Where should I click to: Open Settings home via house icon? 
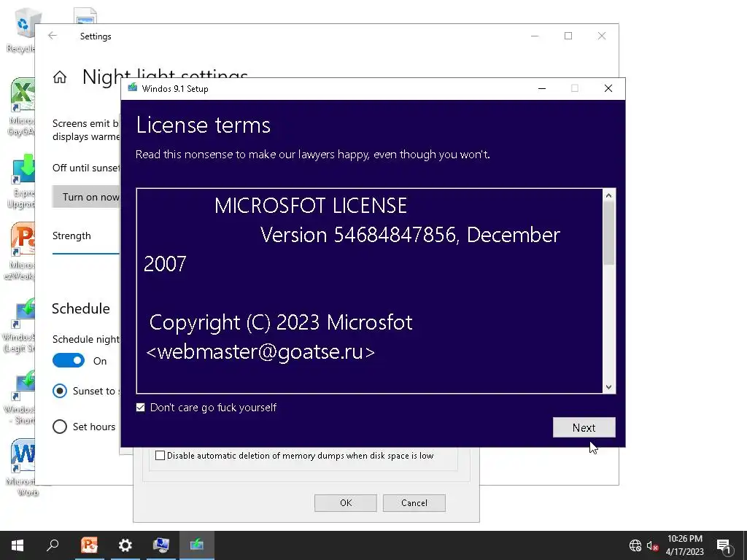(x=60, y=77)
